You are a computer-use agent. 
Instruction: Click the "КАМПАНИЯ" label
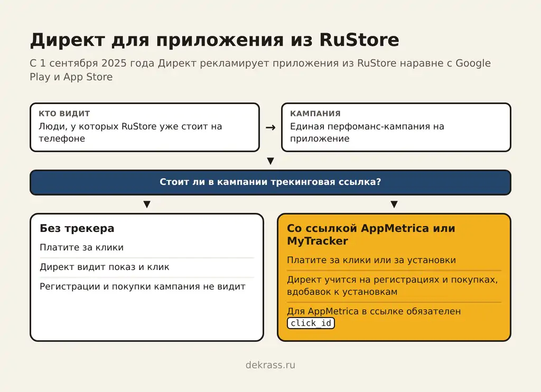pyautogui.click(x=315, y=114)
